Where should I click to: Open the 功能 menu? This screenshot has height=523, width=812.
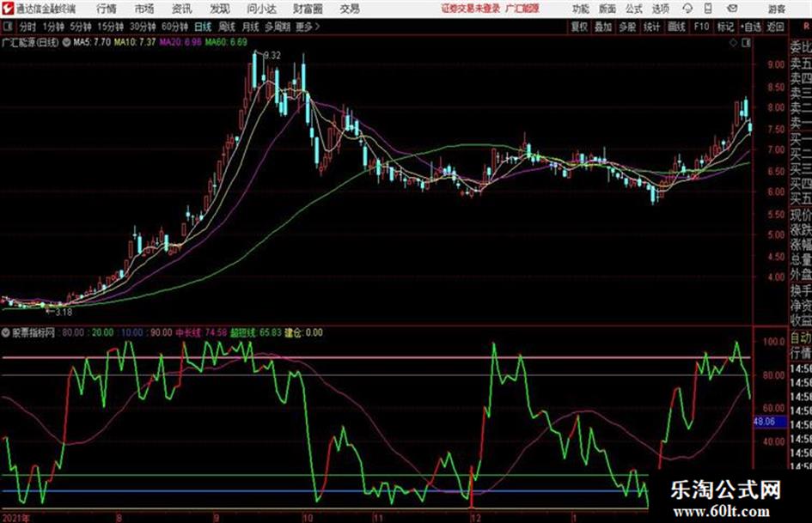[x=581, y=9]
